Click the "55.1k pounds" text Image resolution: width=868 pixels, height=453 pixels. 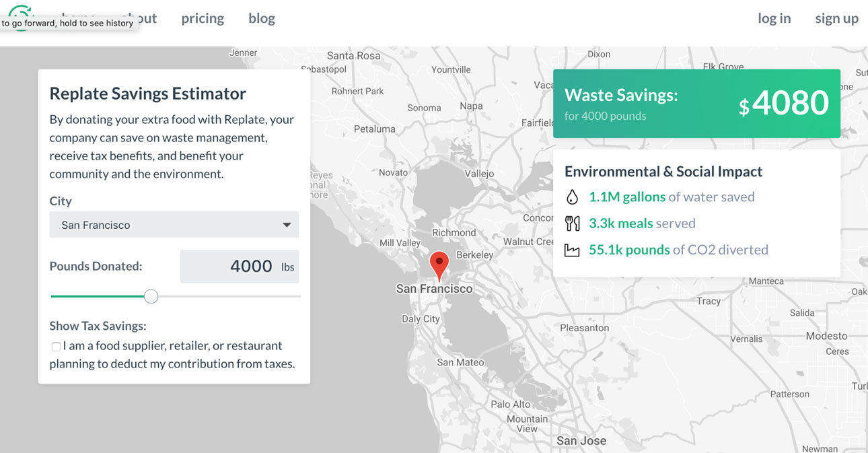point(629,250)
